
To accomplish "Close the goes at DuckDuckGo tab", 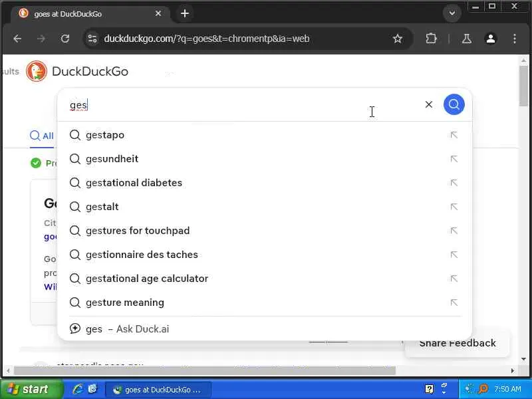I will [158, 13].
